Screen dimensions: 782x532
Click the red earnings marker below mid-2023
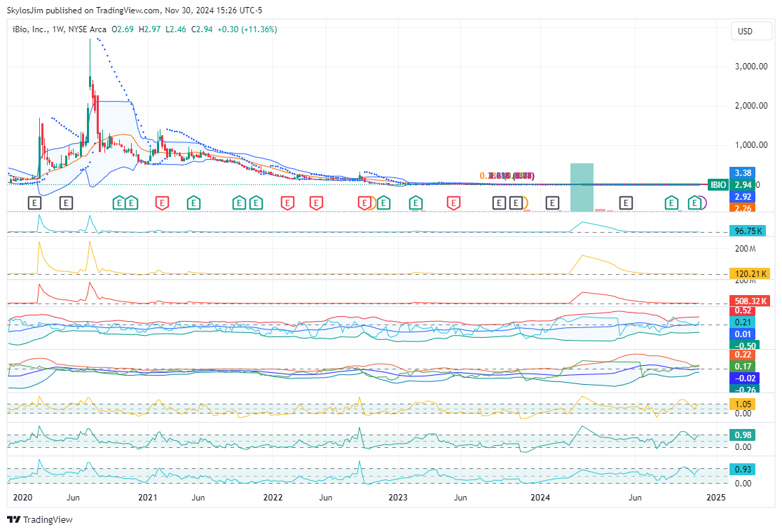pyautogui.click(x=454, y=203)
